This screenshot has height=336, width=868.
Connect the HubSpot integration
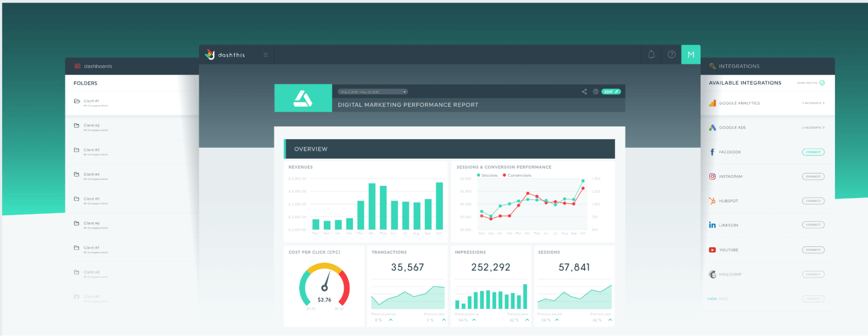coord(813,201)
